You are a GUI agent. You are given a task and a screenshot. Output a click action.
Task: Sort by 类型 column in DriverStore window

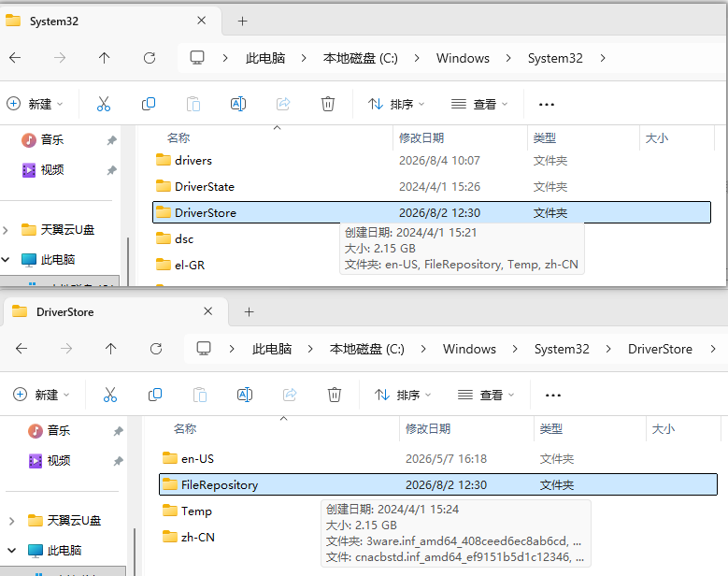pos(590,429)
